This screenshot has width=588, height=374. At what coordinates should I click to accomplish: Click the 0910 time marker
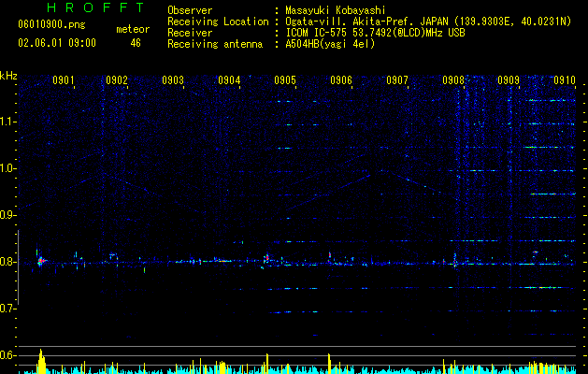coord(565,80)
